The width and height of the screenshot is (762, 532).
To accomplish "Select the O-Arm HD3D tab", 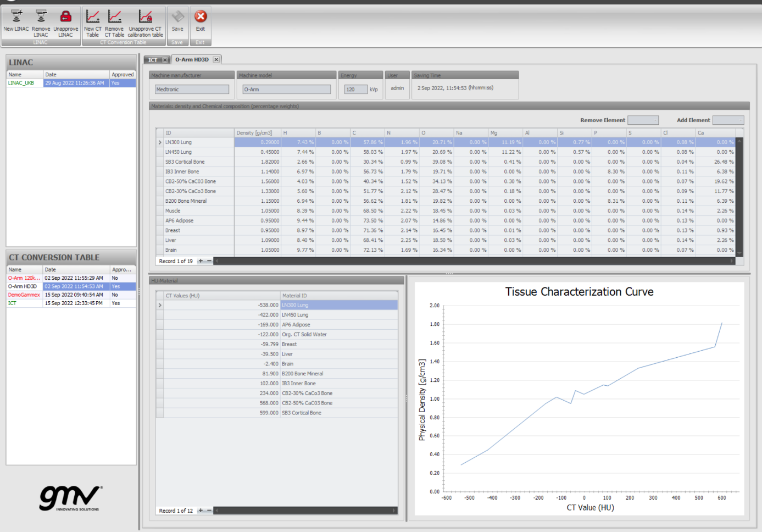I will tap(192, 59).
